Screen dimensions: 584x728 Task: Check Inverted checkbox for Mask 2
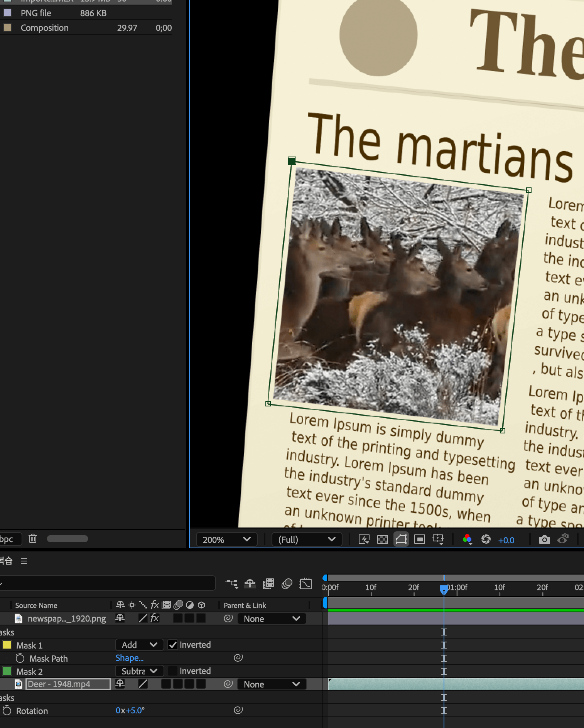(173, 671)
